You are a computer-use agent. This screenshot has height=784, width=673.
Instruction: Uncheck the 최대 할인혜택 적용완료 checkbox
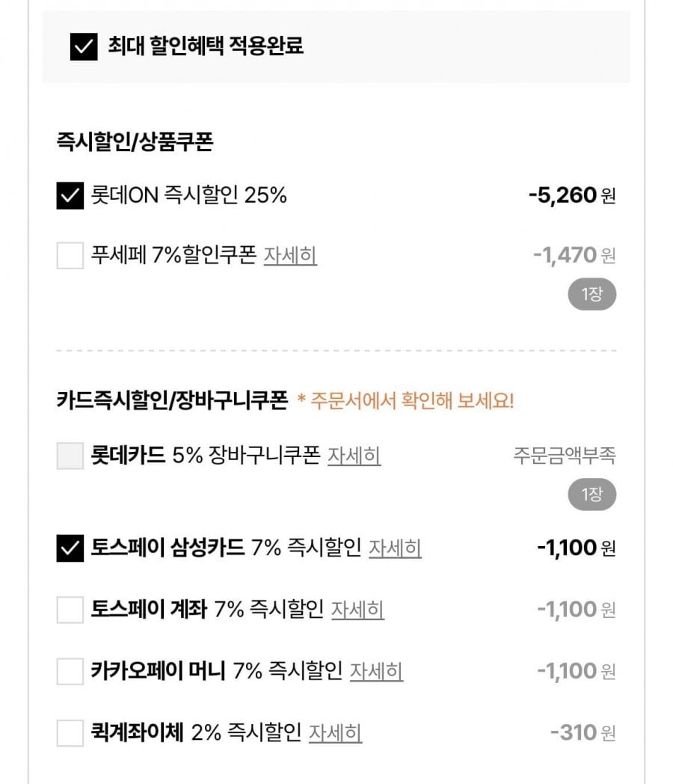(84, 47)
